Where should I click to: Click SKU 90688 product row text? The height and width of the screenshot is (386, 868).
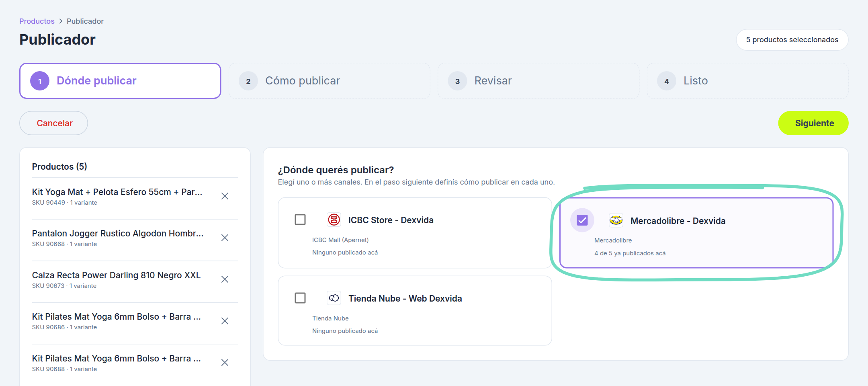point(64,369)
